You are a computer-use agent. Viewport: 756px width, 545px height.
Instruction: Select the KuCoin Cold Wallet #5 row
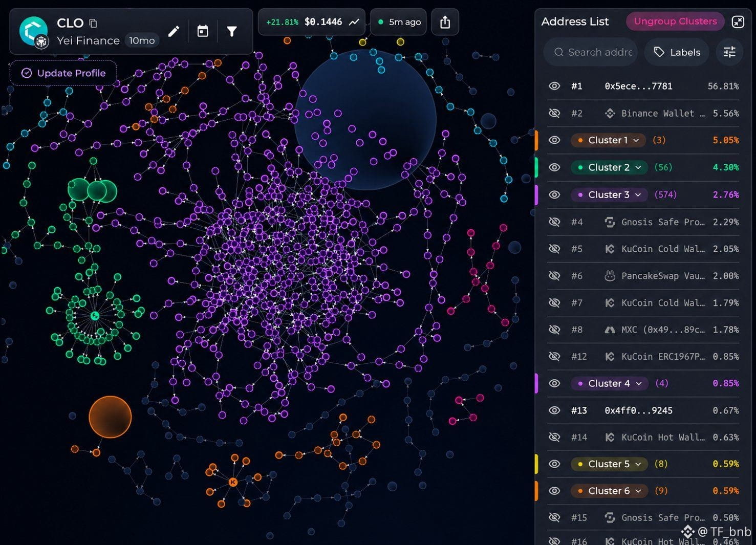click(x=643, y=249)
